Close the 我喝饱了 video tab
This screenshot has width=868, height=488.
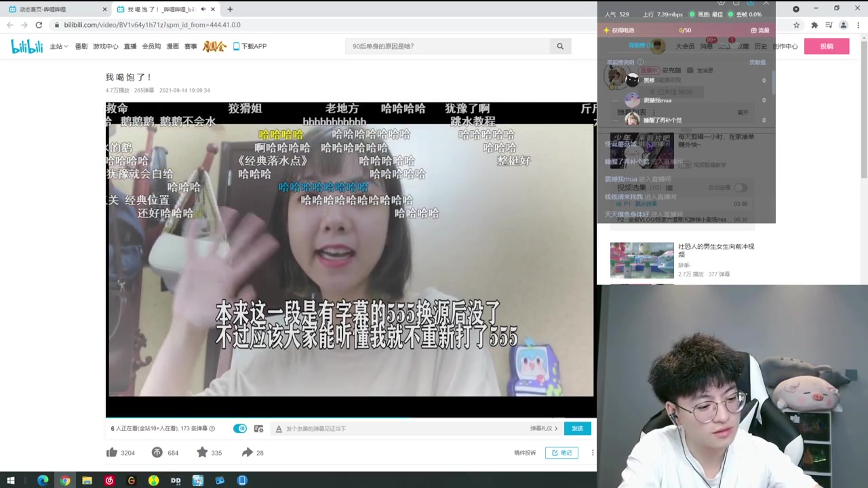tap(214, 9)
